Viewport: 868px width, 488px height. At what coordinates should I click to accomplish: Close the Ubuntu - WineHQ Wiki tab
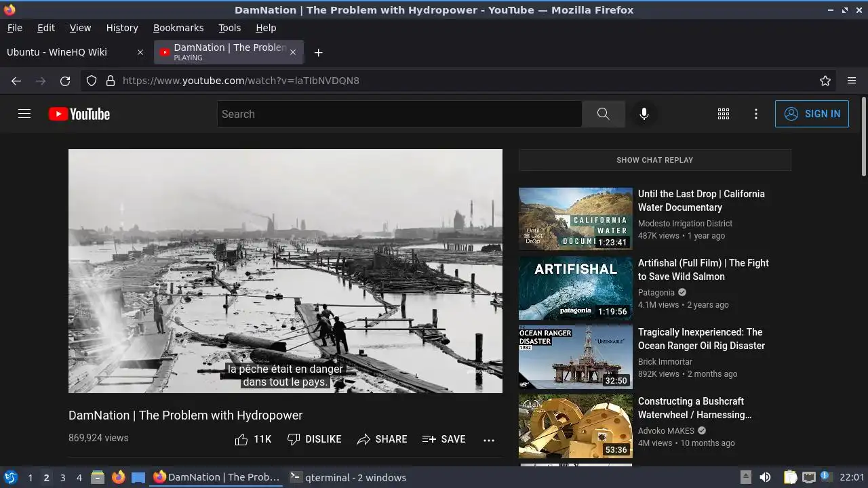click(140, 52)
